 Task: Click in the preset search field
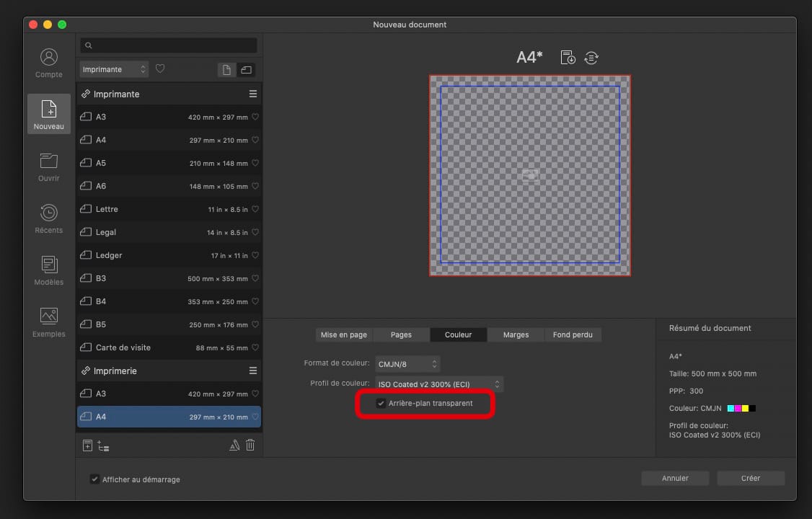tap(169, 45)
